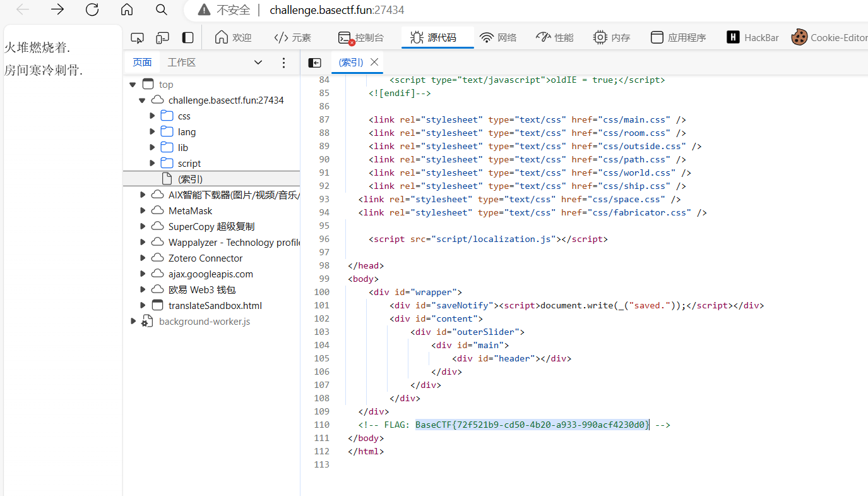The width and height of the screenshot is (868, 496).
Task: Reload the page
Action: [92, 9]
